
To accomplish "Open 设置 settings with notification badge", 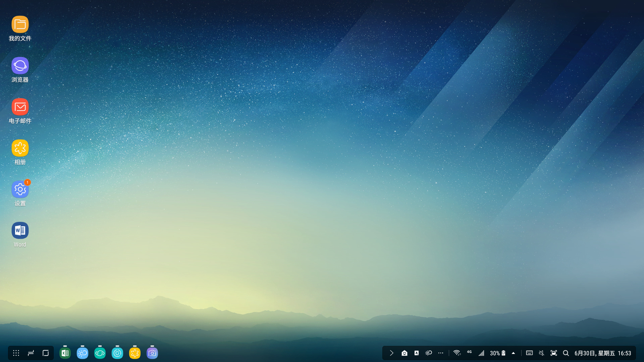I will (x=20, y=190).
